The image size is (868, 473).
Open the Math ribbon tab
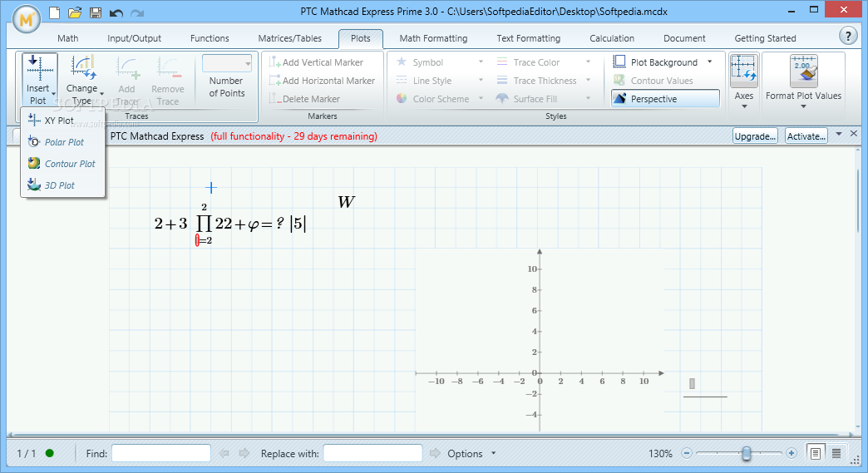coord(67,38)
